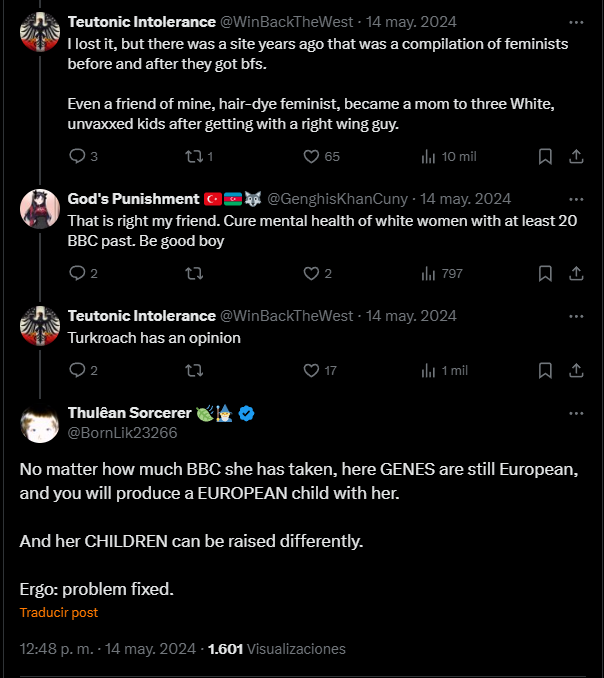Screen dimensions: 604x678
Task: Like the God's Punishment post
Action: tap(311, 273)
